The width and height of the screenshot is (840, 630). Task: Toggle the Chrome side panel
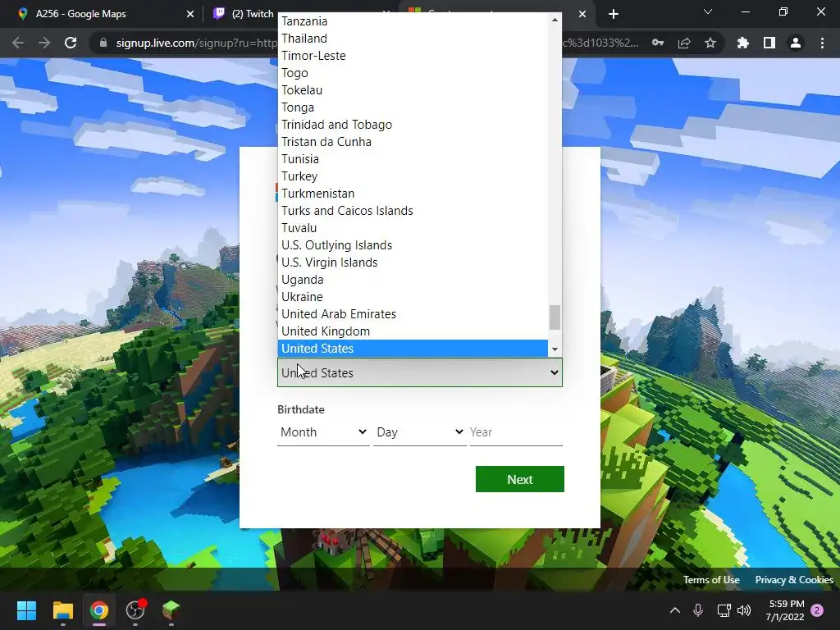[x=769, y=43]
